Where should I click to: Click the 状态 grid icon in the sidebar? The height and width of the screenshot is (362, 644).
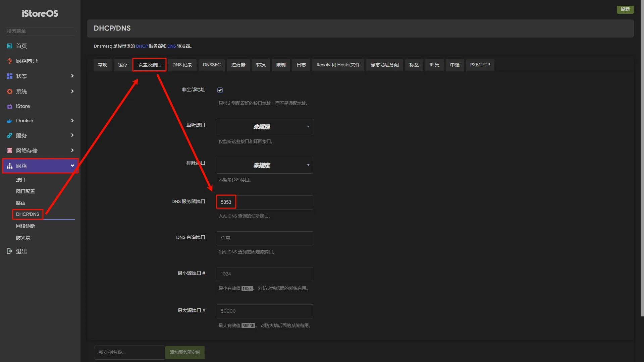pyautogui.click(x=10, y=76)
